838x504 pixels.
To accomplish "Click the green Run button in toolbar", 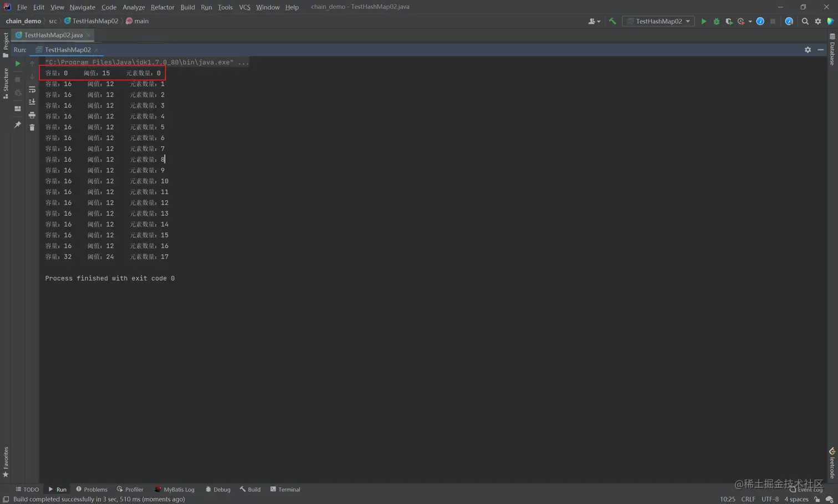I will [x=704, y=21].
